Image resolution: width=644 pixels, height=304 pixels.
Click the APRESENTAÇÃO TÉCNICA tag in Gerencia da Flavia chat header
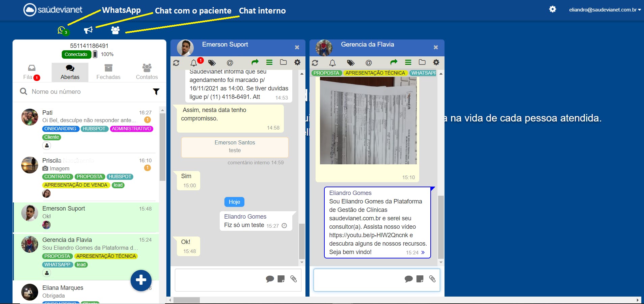tap(375, 73)
